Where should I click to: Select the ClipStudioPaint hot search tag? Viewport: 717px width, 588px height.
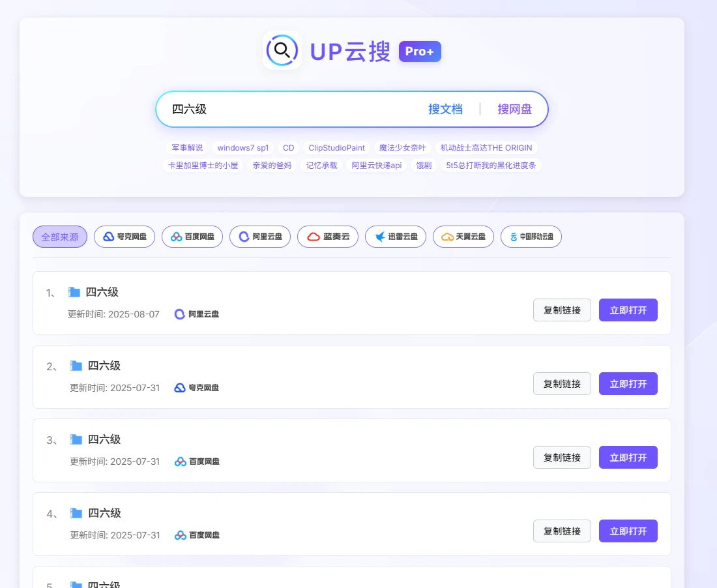point(336,148)
